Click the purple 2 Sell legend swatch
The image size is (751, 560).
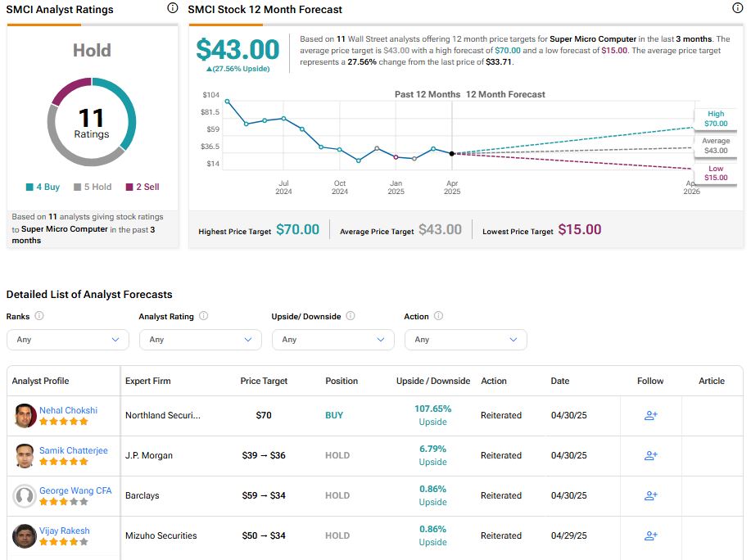pos(129,187)
